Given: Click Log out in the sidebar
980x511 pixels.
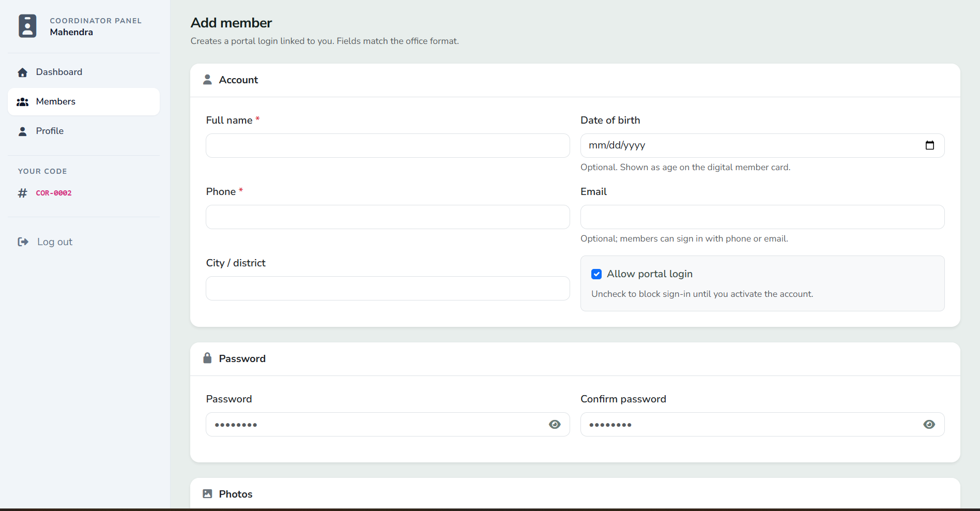Looking at the screenshot, I should tap(54, 242).
